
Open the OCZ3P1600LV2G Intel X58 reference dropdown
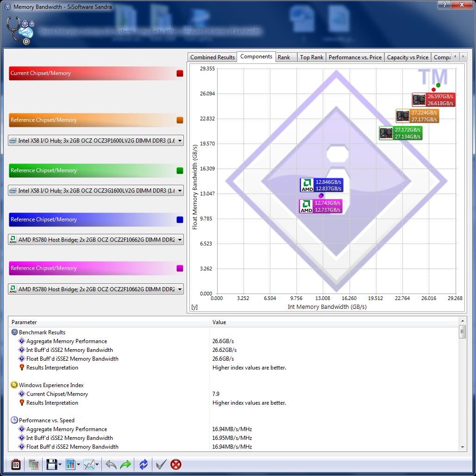[96, 141]
